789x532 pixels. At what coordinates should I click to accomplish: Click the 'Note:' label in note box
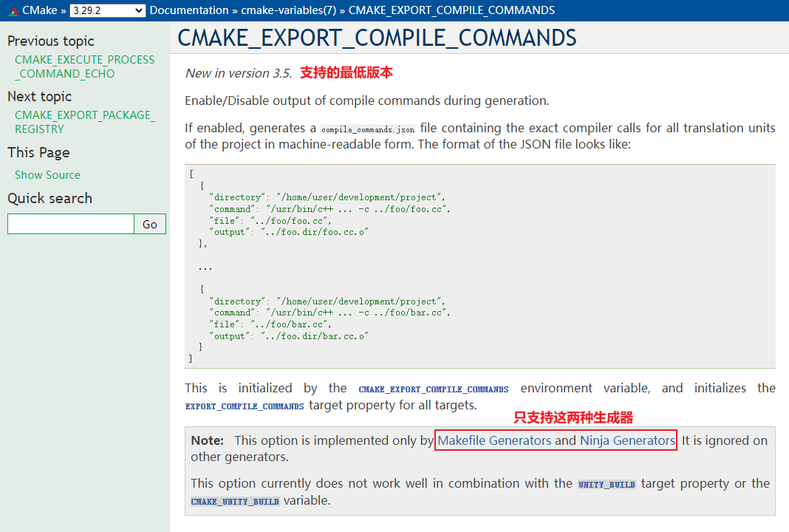[208, 440]
